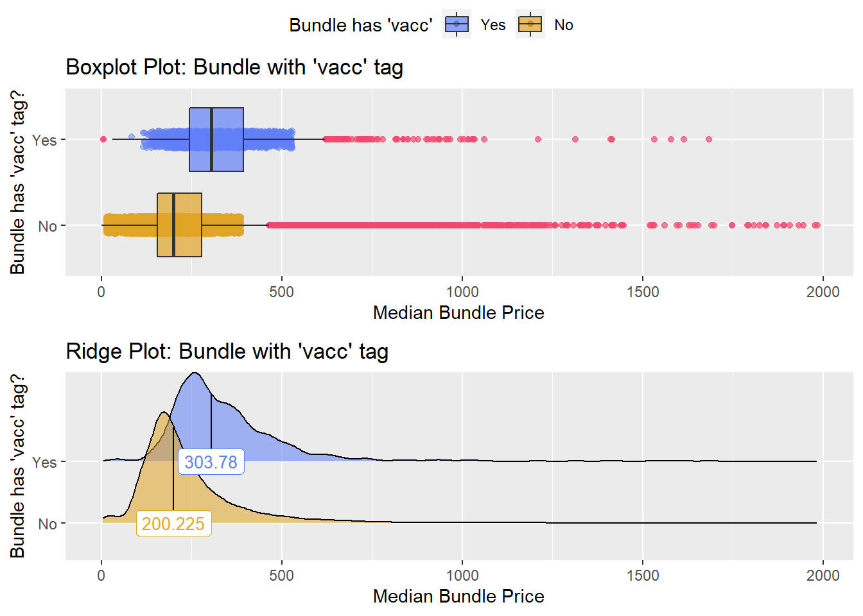
Task: Click the 'Yes' y-axis label of ridge plot
Action: [x=44, y=462]
